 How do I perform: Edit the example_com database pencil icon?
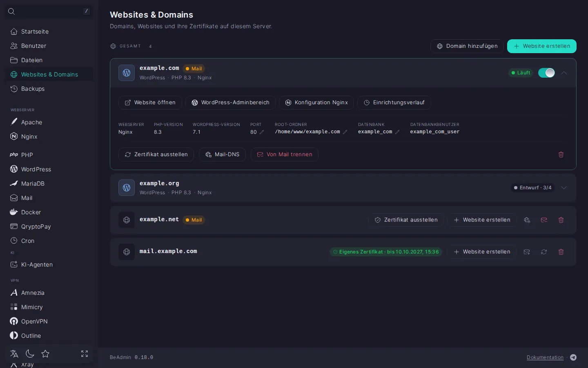[397, 132]
